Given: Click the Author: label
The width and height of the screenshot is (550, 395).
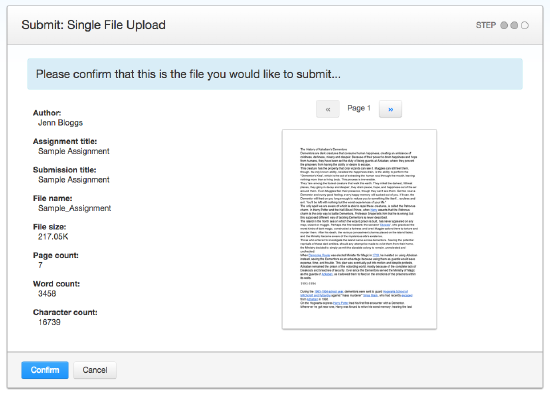Looking at the screenshot, I should pyautogui.click(x=47, y=113).
